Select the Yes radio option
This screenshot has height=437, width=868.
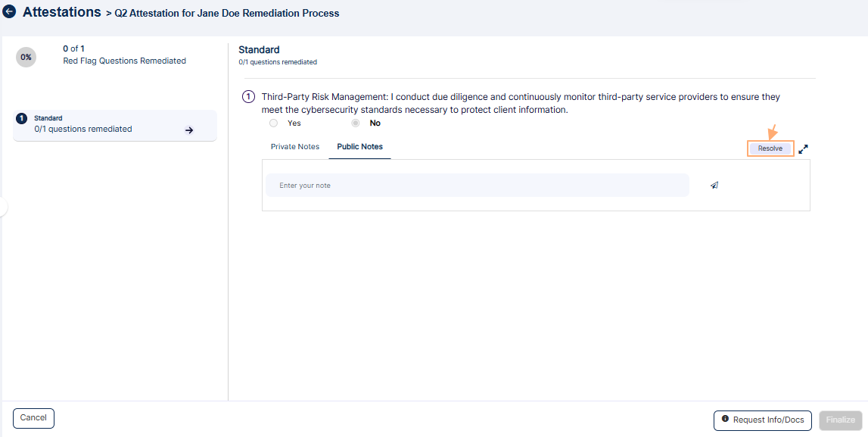[273, 123]
